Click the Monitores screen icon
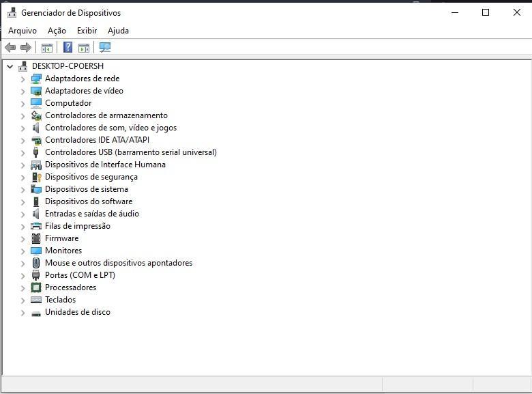Viewport: 532px width, 394px height. [36, 251]
